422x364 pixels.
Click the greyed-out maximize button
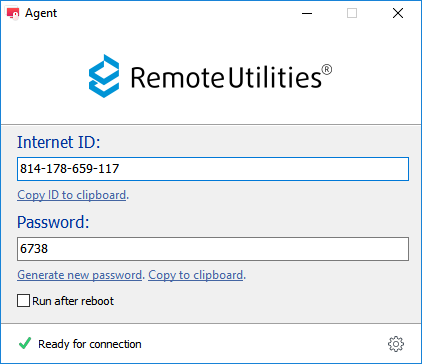[x=352, y=13]
